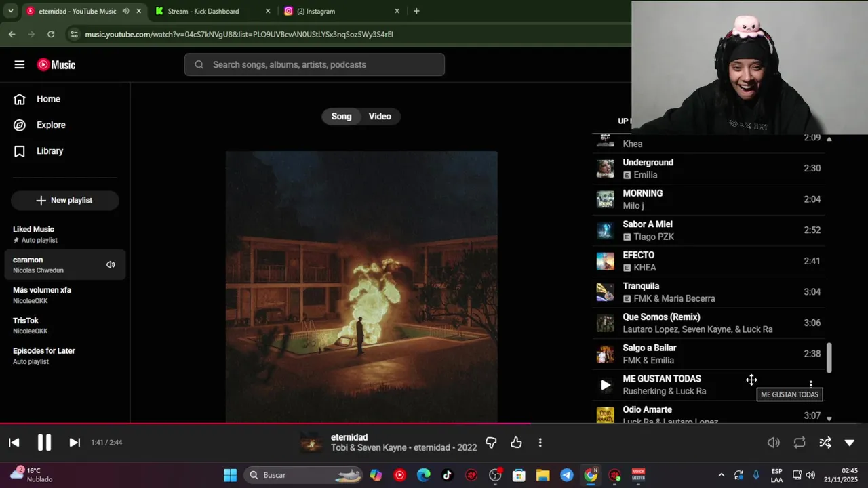Open a new browser tab
The height and width of the screenshot is (488, 868).
(416, 12)
